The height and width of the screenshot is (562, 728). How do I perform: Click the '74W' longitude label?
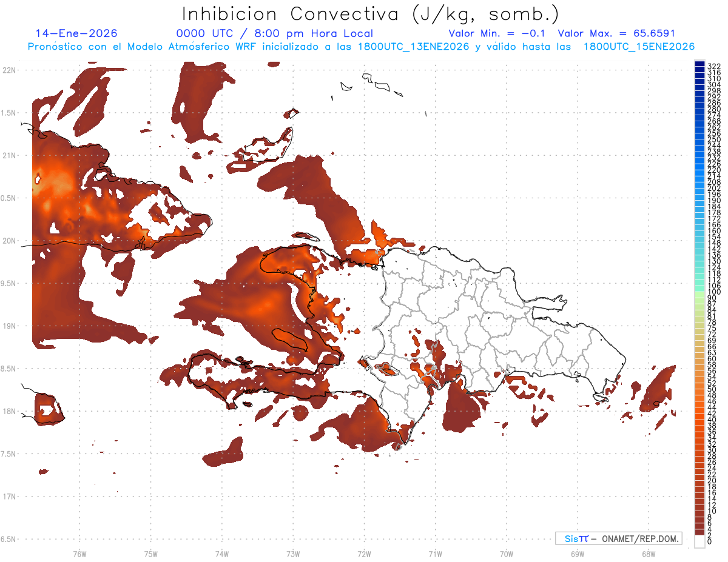click(x=222, y=554)
